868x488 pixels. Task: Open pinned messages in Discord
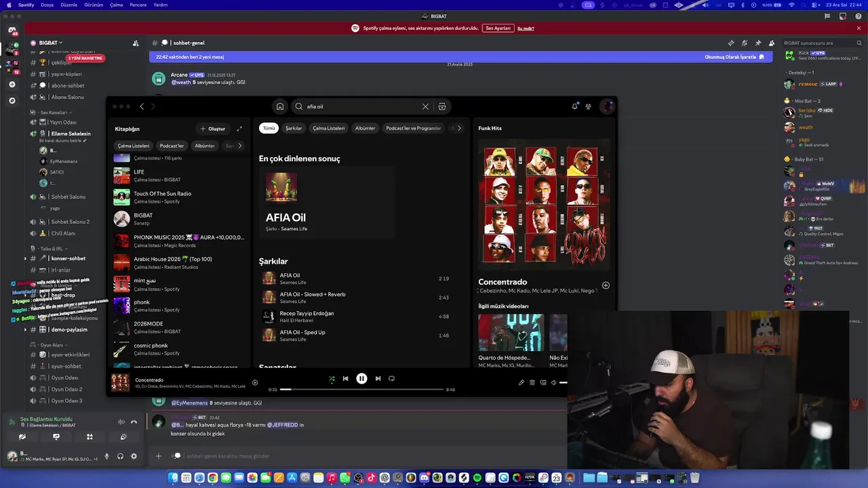tap(758, 43)
